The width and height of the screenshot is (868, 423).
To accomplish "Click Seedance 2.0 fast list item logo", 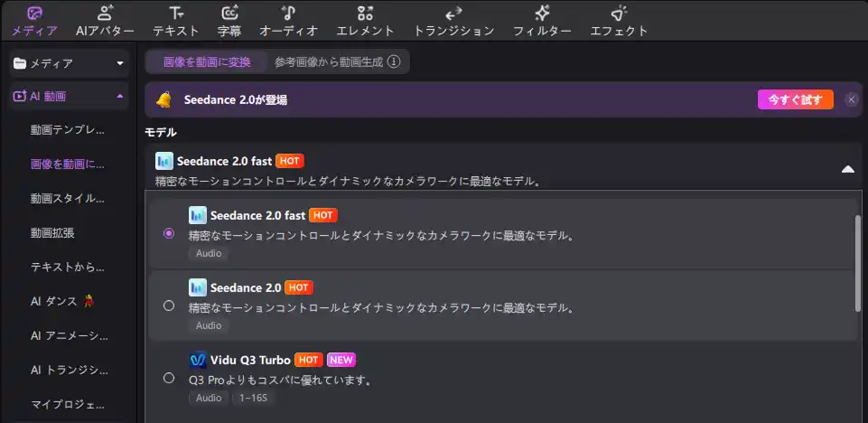I will click(x=198, y=215).
